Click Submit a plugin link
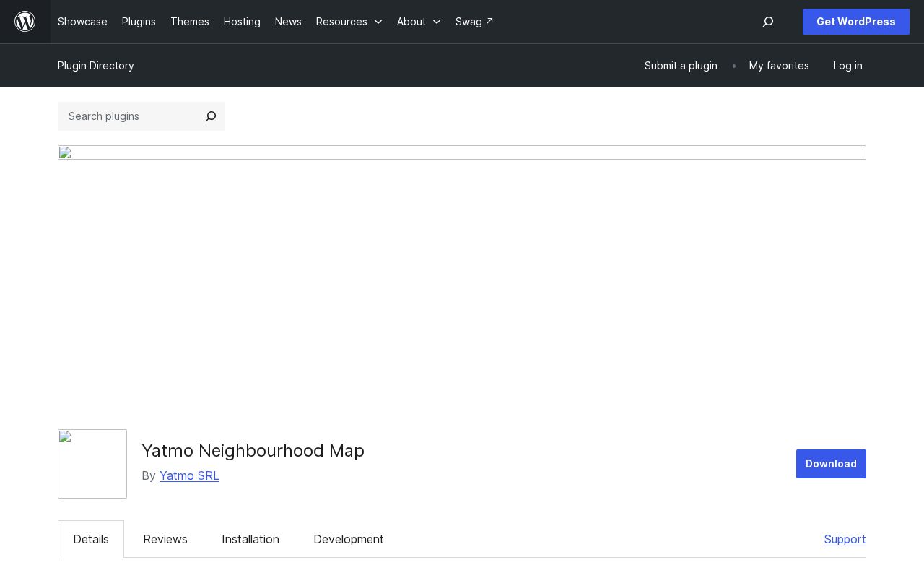Screen dimensions: 924x578 coord(681,66)
